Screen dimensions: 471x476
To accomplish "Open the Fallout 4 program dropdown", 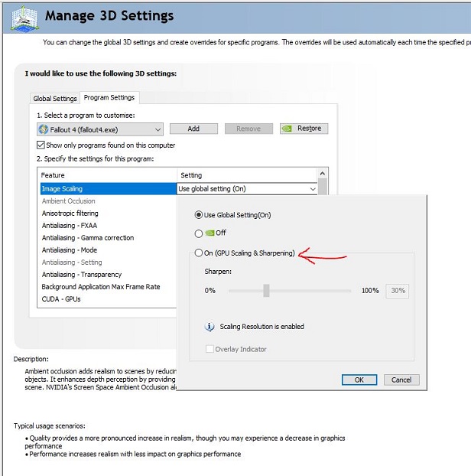I will coord(100,129).
